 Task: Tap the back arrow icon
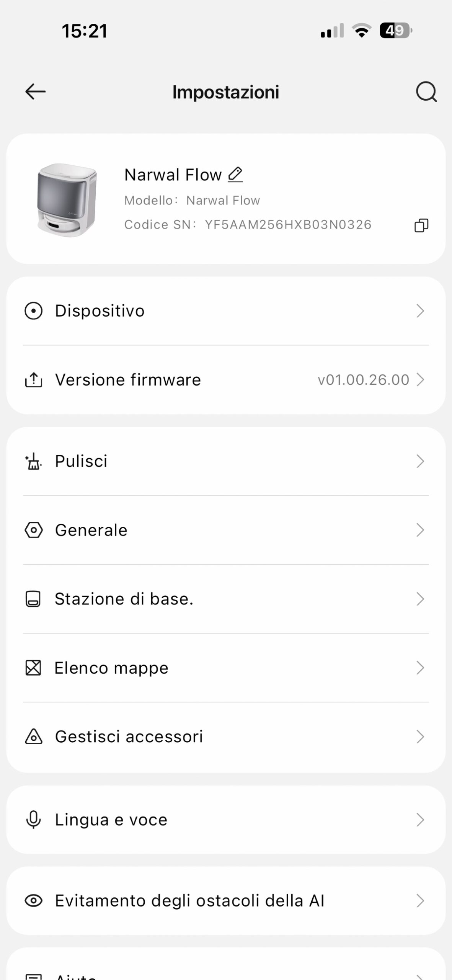pyautogui.click(x=35, y=92)
